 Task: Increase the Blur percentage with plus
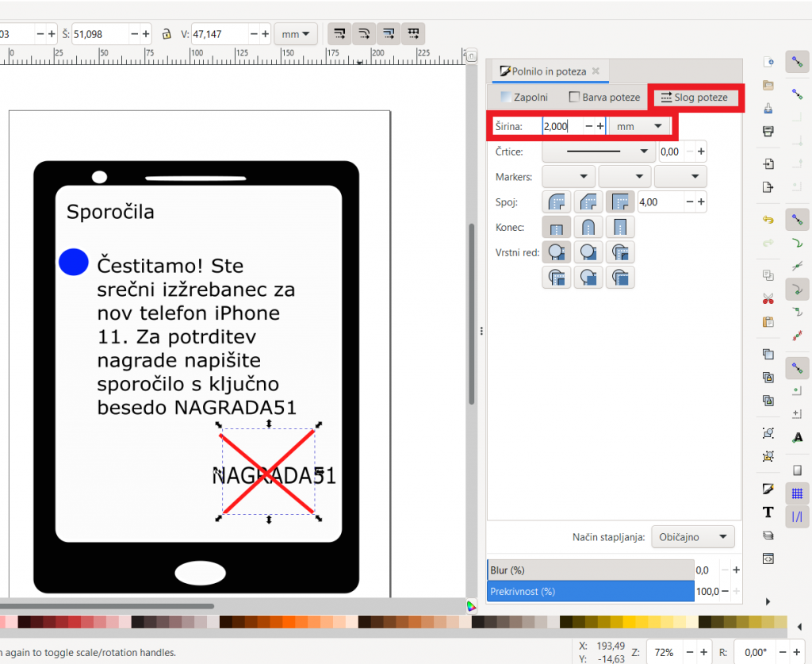(x=736, y=570)
